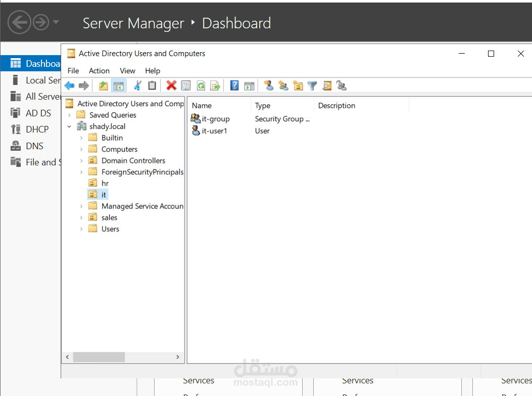The height and width of the screenshot is (396, 532).
Task: Click the up one level folder icon
Action: coord(104,86)
